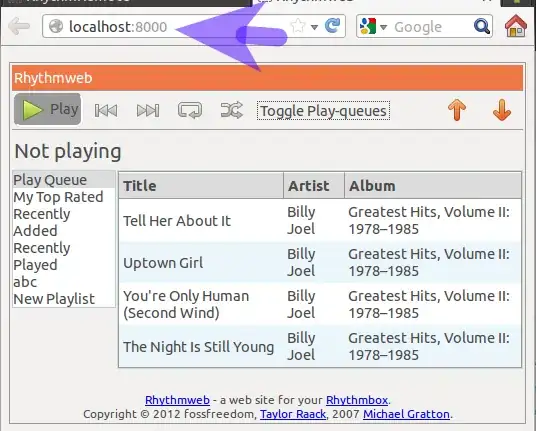
Task: Select the New Playlist entry
Action: pos(54,299)
